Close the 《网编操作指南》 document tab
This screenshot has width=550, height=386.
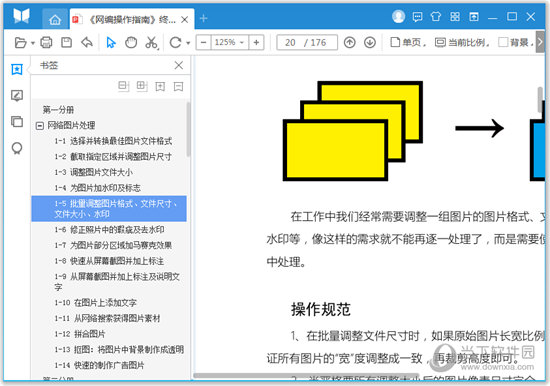click(185, 20)
